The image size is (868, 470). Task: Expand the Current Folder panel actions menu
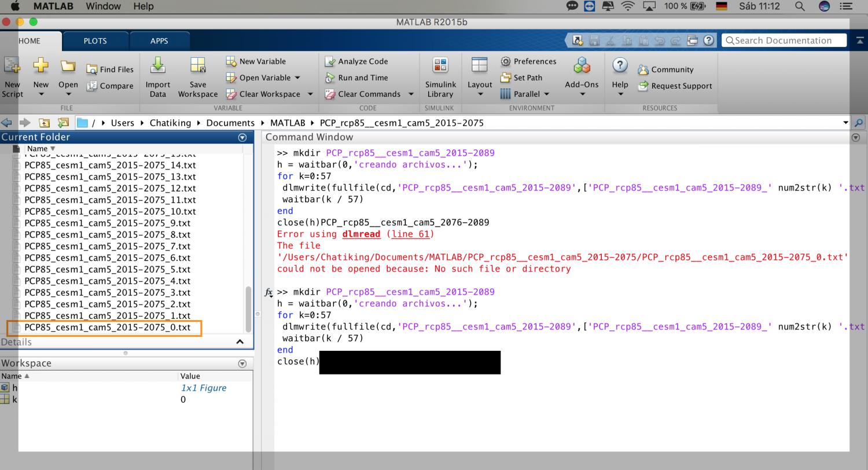pos(242,137)
